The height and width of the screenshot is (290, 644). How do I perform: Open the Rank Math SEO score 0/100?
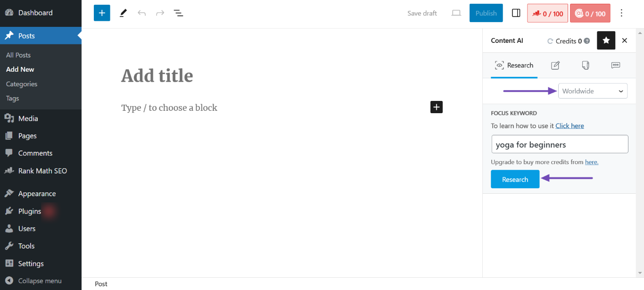point(547,13)
